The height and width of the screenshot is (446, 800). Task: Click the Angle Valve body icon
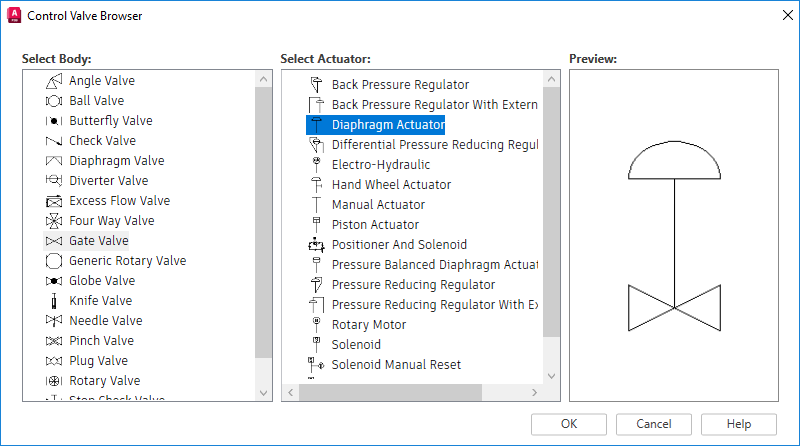click(x=54, y=81)
